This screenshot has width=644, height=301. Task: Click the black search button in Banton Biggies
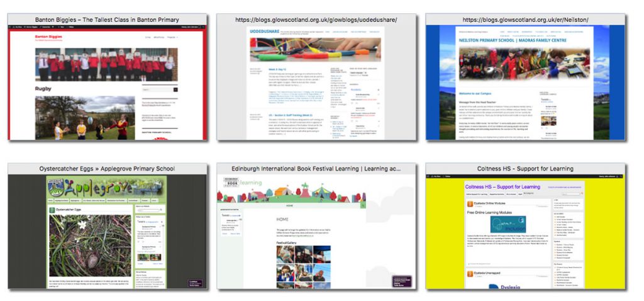pyautogui.click(x=176, y=89)
